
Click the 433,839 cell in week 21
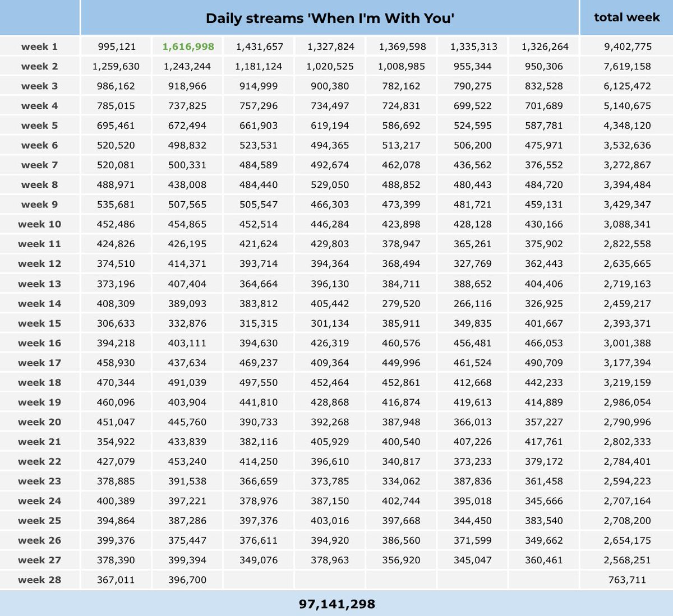[x=187, y=442]
